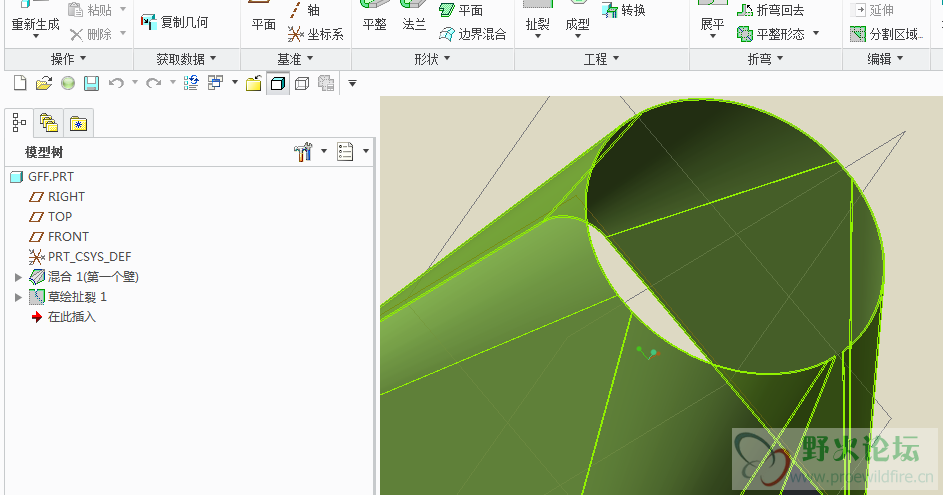Select GFF.PRT in the model tree
Viewport: 943px width, 495px height.
point(43,177)
